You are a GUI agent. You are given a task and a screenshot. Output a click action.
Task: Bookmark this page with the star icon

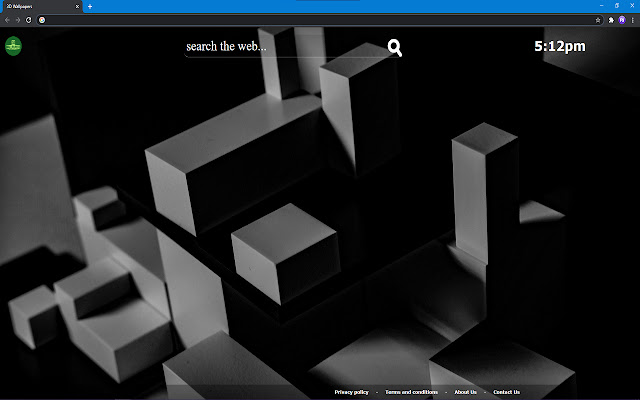tap(598, 20)
